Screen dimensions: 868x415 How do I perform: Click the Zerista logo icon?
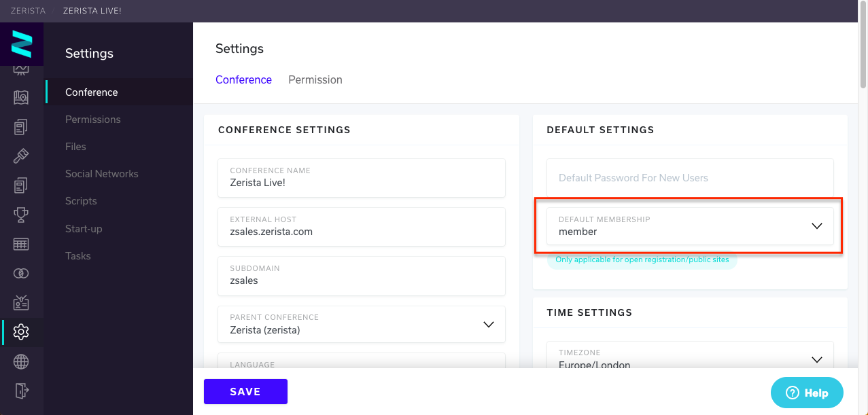22,44
